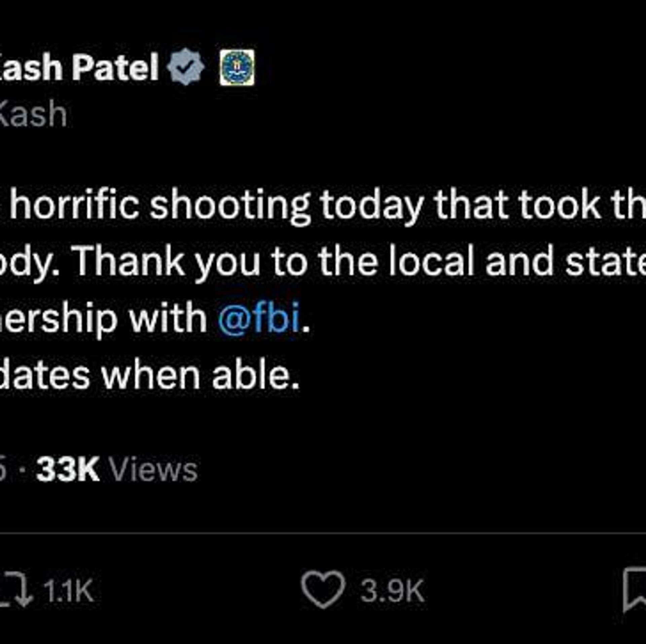
Task: Click the word 'with' before @fbi
Action: 168,318
